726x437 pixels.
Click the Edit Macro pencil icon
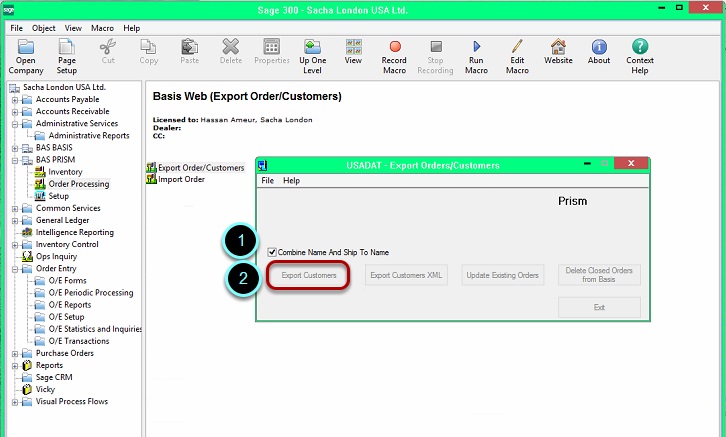pos(517,47)
